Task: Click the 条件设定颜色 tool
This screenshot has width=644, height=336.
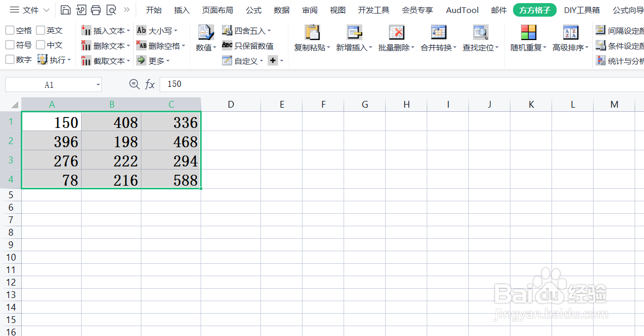Action: [620, 46]
